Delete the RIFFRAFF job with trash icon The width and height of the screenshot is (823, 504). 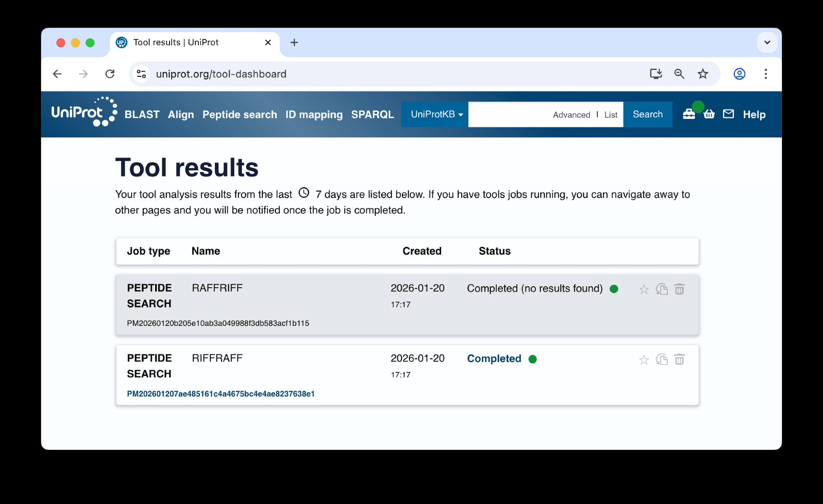[679, 360]
